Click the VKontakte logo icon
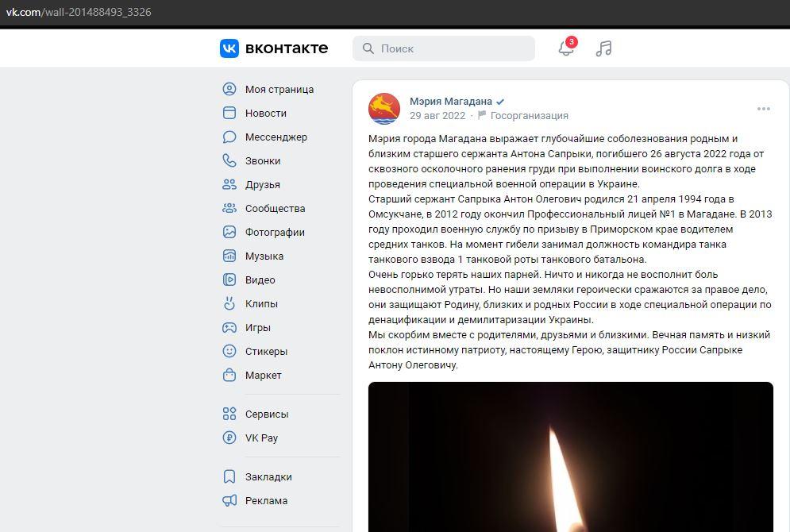Viewport: 790px width, 532px height. [229, 48]
